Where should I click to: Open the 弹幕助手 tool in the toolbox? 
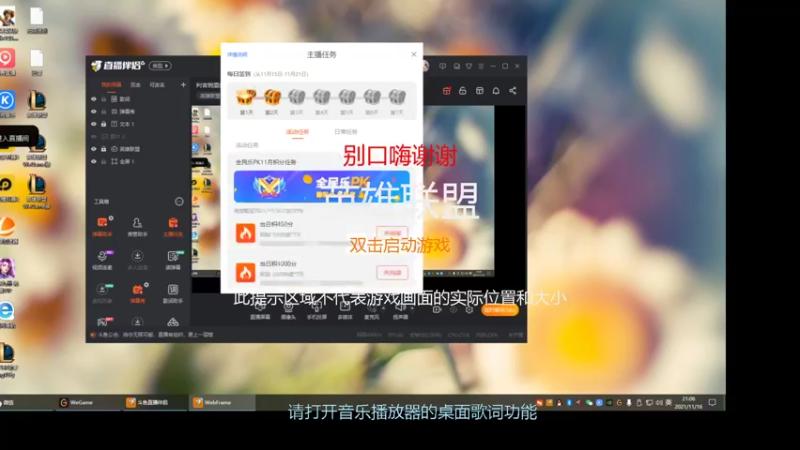pyautogui.click(x=102, y=227)
